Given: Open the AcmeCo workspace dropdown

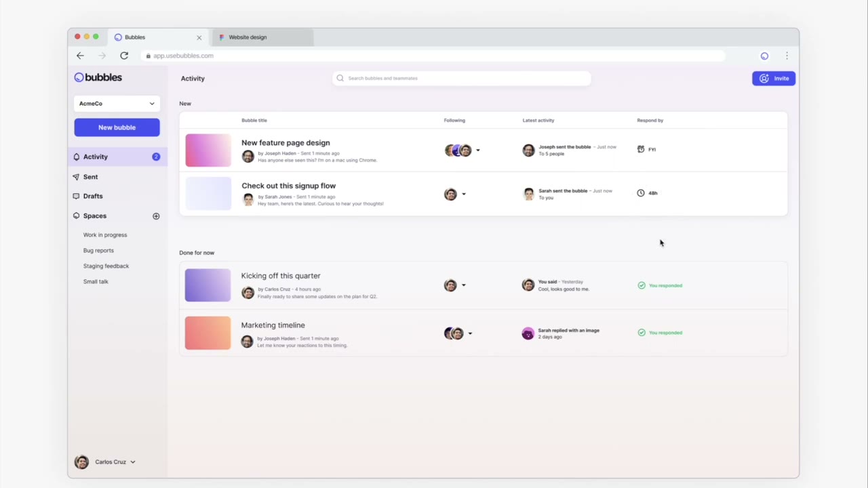Looking at the screenshot, I should [x=117, y=104].
